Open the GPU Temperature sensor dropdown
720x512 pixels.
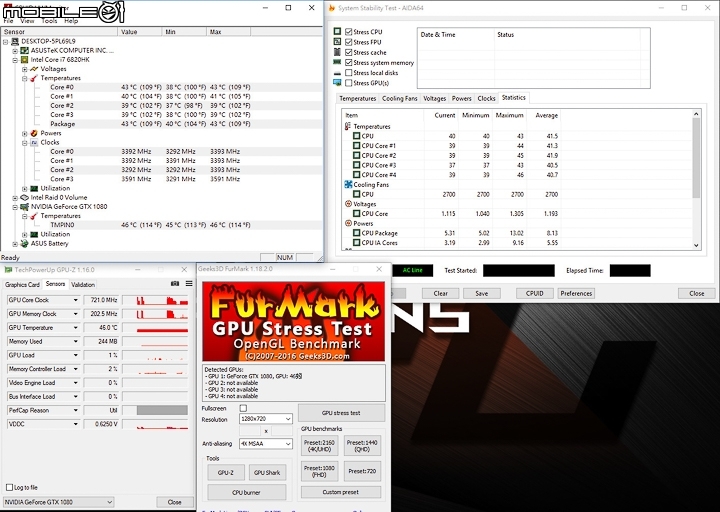coord(75,327)
